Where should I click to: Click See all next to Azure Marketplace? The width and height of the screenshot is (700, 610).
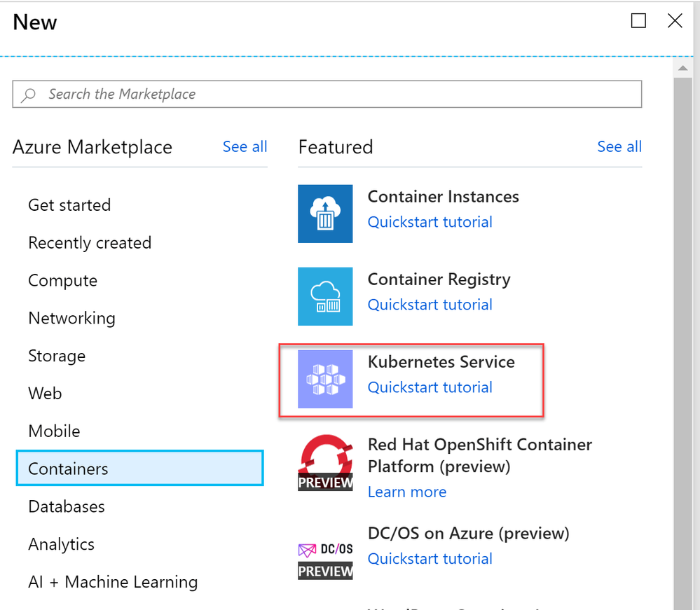pyautogui.click(x=245, y=147)
